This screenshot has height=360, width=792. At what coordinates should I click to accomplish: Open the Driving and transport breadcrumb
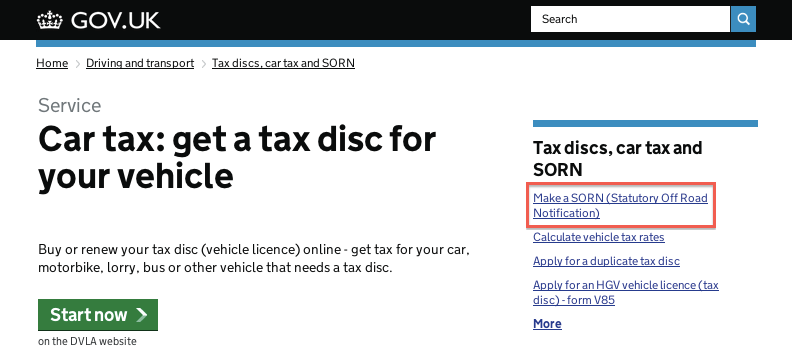tap(140, 63)
